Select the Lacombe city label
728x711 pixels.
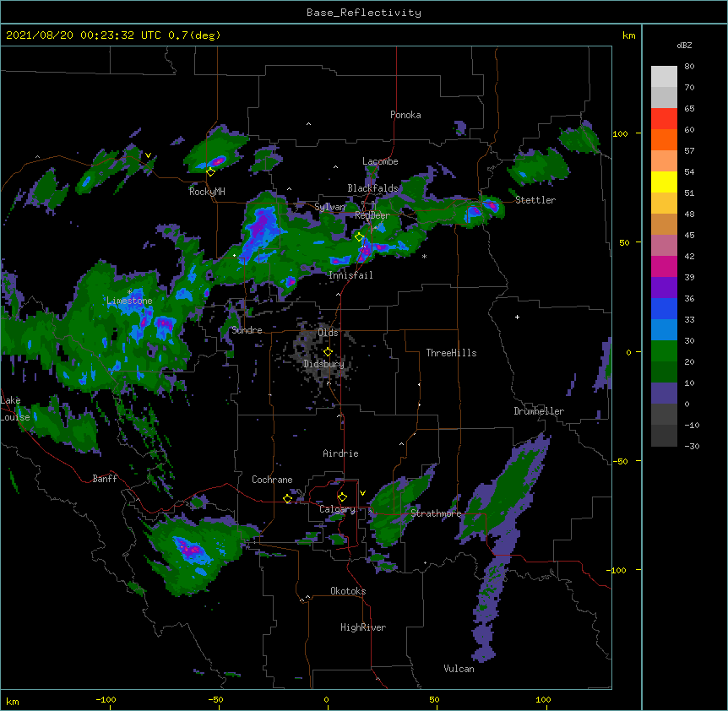pos(380,161)
